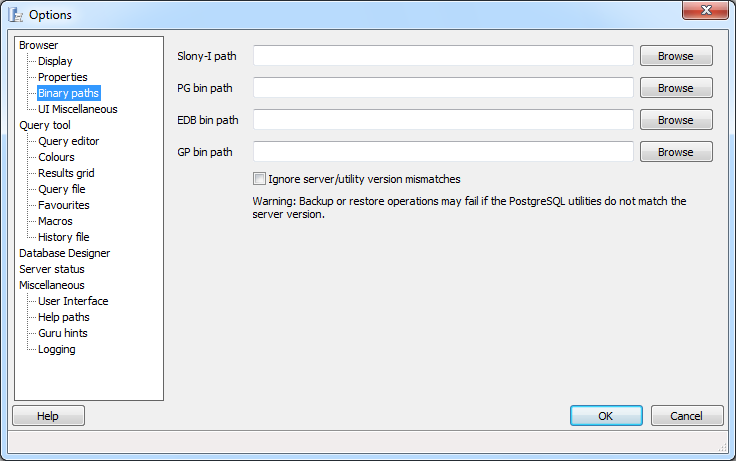The width and height of the screenshot is (736, 461).
Task: Open Results grid options
Action: pyautogui.click(x=66, y=173)
